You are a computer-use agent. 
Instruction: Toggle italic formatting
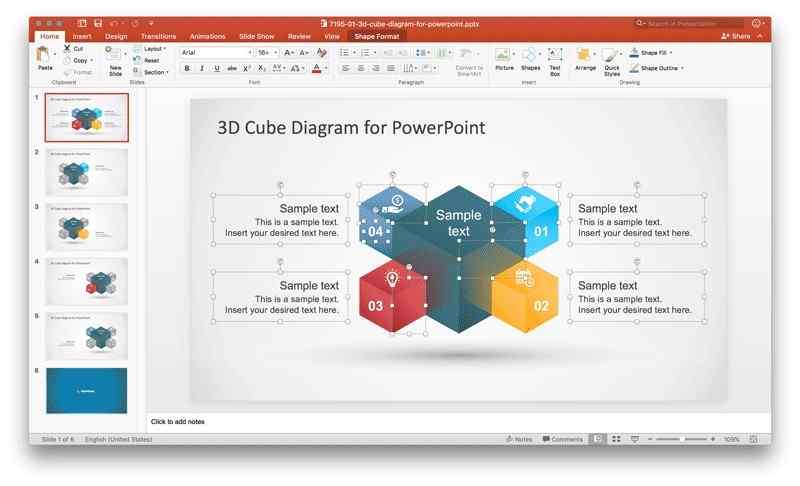(x=202, y=68)
